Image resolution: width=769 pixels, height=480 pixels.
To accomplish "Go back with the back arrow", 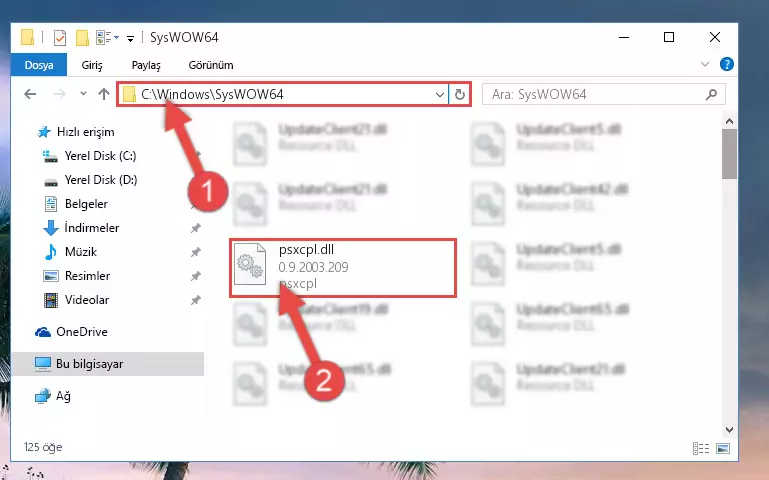I will [x=30, y=94].
